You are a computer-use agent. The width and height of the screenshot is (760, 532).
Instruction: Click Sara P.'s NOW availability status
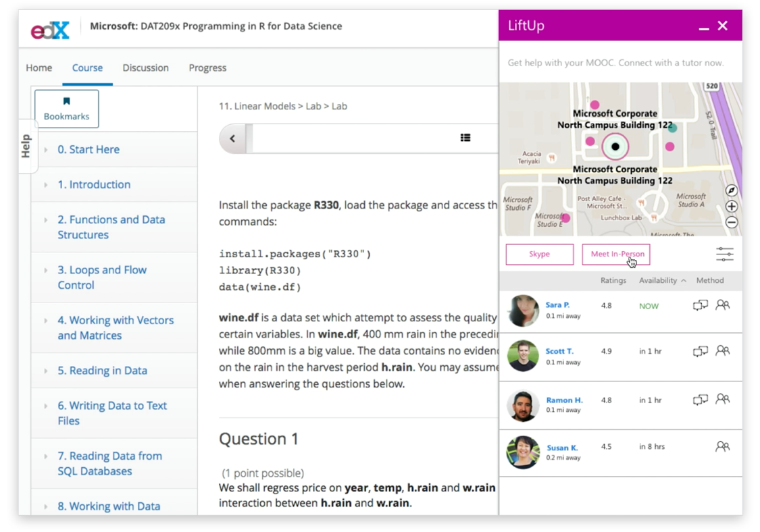coord(649,307)
